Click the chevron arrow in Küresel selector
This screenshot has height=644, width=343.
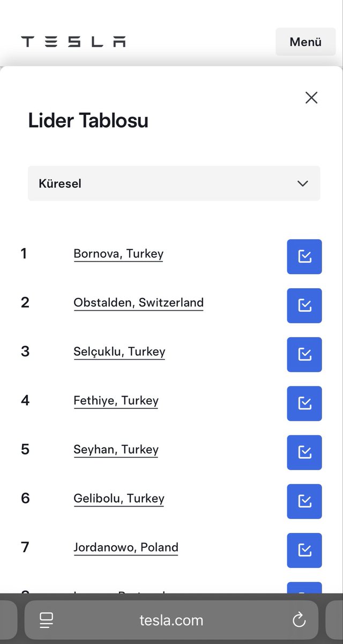[x=303, y=184]
